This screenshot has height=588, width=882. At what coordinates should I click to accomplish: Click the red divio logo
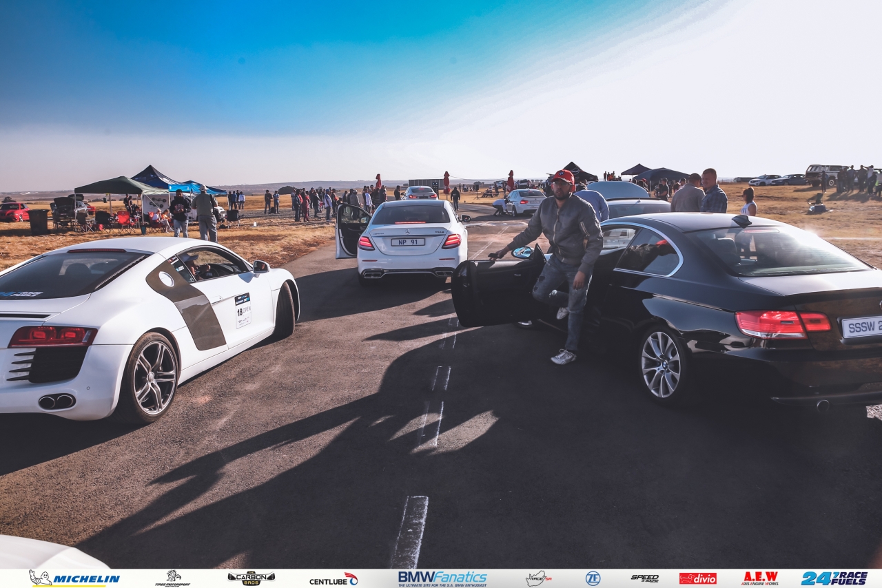coord(697,578)
